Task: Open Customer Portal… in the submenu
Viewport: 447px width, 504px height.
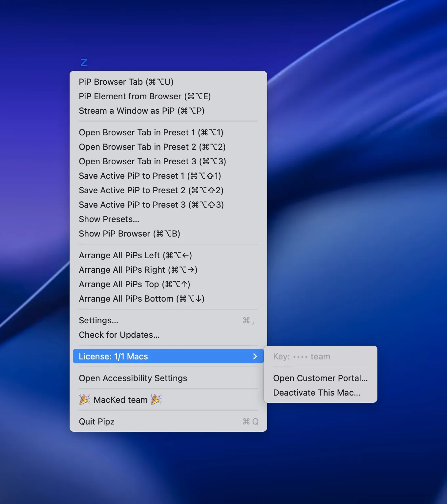Action: pyautogui.click(x=321, y=378)
